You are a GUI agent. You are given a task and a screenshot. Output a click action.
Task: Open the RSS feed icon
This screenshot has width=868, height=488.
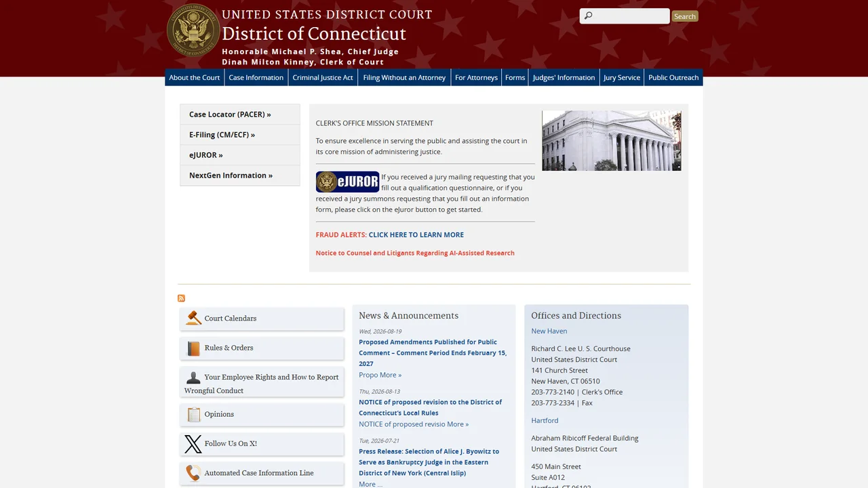[x=181, y=298]
